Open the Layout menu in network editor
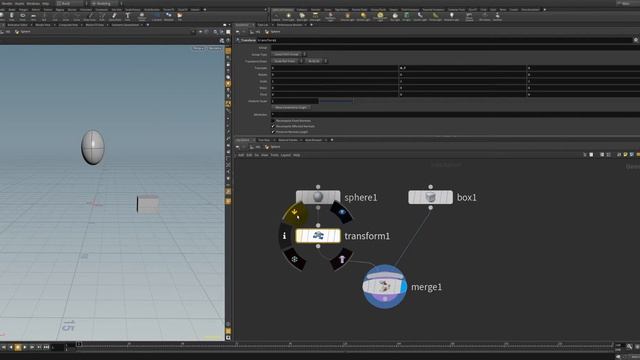 [x=286, y=155]
